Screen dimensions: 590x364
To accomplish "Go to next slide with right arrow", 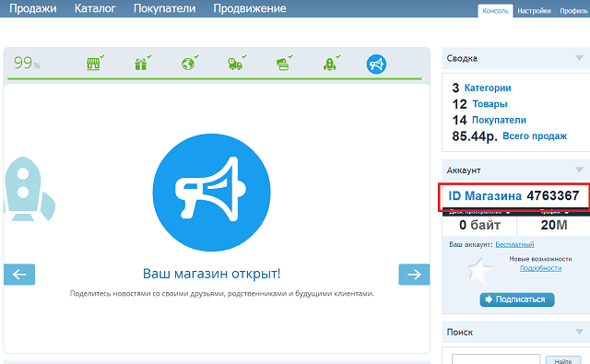I will [x=414, y=275].
